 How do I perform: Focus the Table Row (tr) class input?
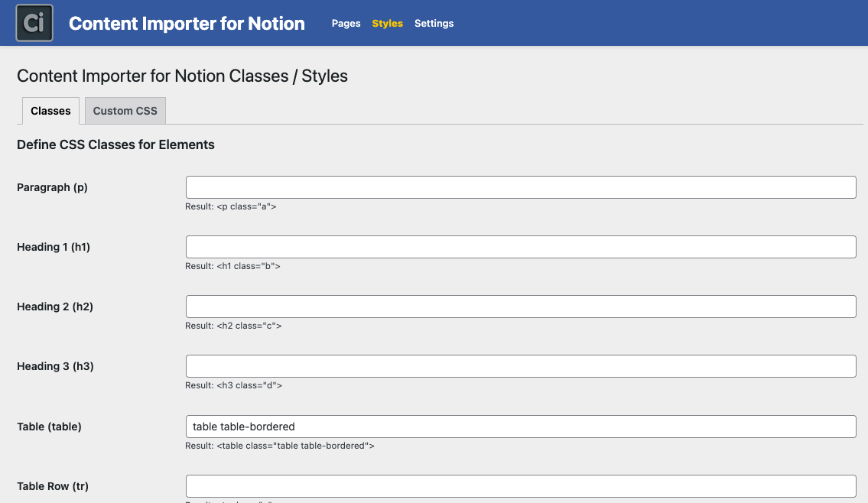(520, 486)
